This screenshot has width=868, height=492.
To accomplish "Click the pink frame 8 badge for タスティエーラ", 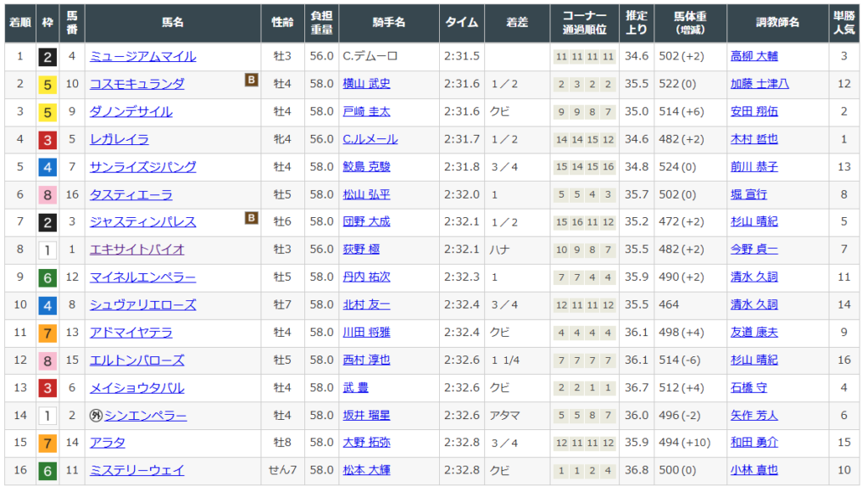I will pos(47,194).
